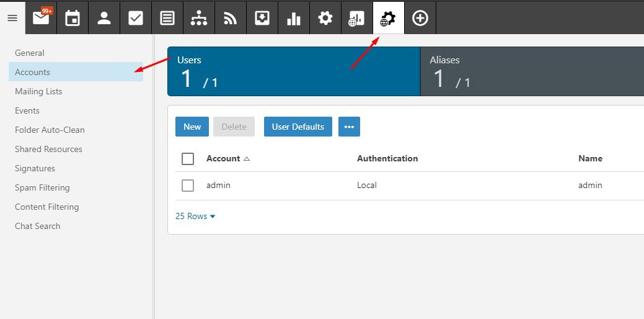The width and height of the screenshot is (644, 319).
Task: Open the Settings gear icon
Action: click(x=325, y=18)
